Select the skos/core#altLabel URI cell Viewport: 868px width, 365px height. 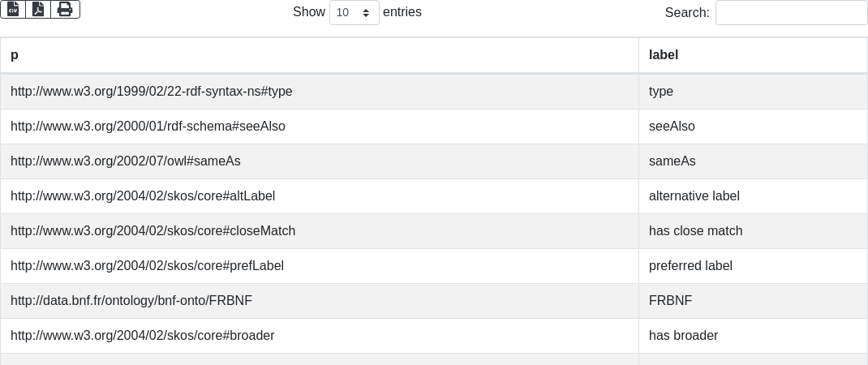point(143,196)
